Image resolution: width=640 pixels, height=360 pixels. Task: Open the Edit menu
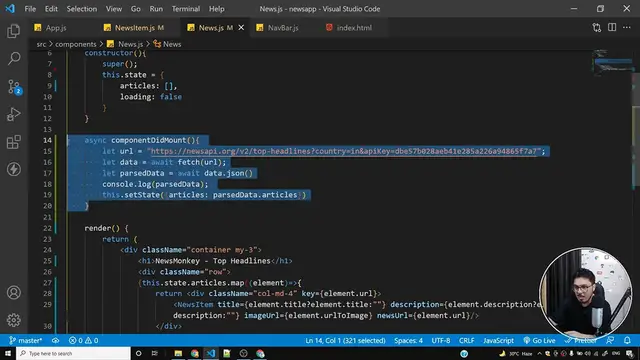[x=51, y=9]
